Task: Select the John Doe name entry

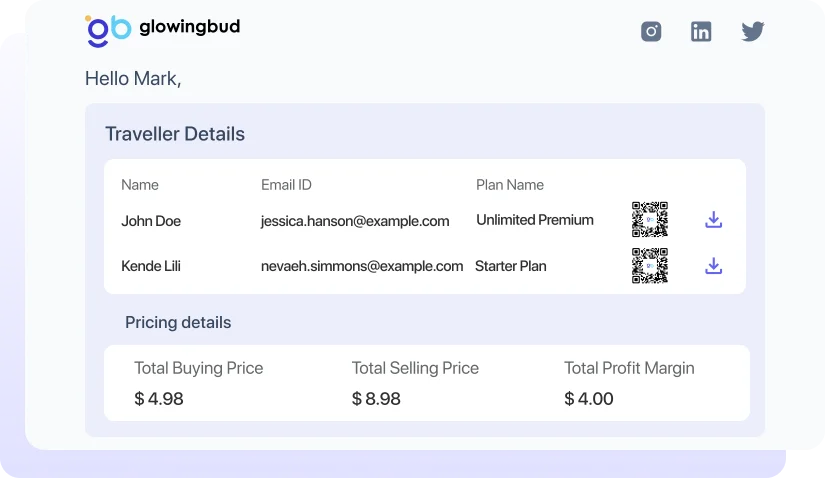Action: [x=151, y=221]
